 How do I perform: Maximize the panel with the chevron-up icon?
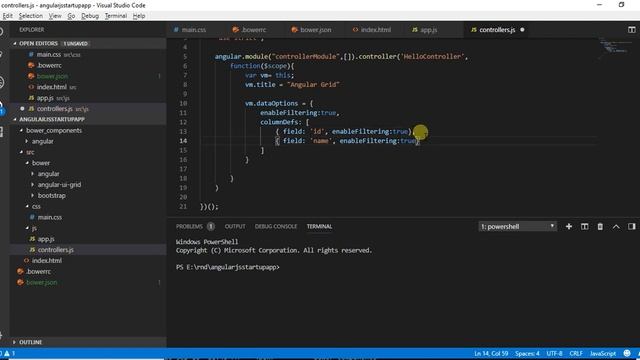(x=616, y=227)
